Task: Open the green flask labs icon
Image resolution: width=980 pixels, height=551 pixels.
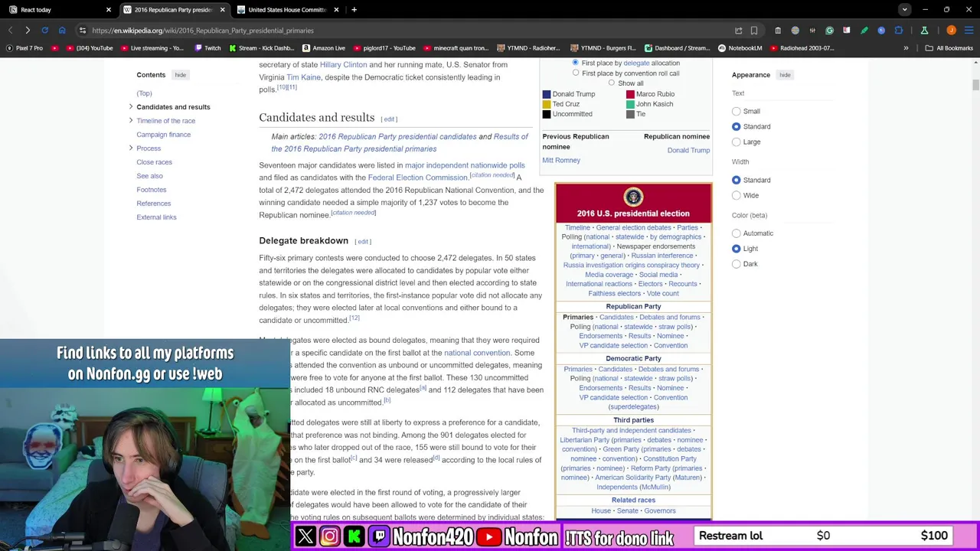Action: coord(924,31)
